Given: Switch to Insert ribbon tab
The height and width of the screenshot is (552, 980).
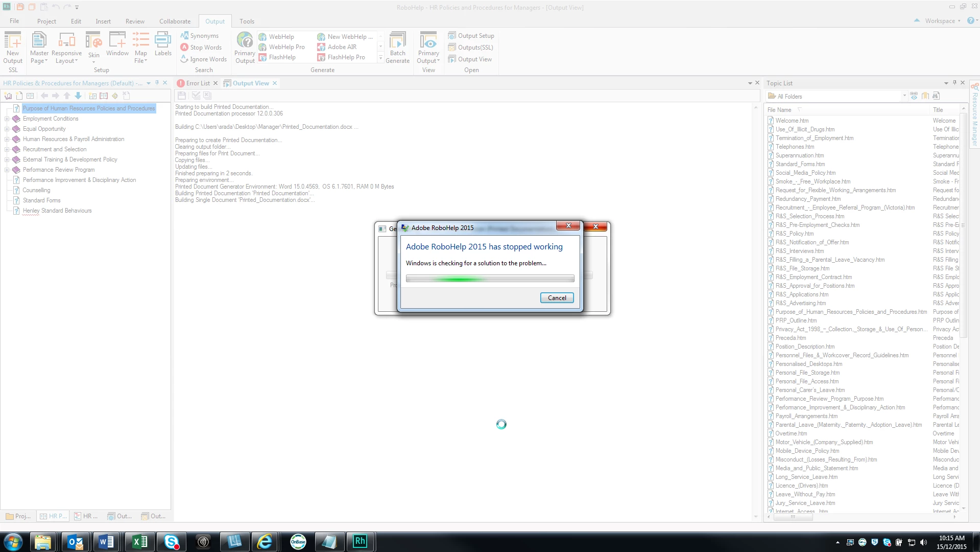Looking at the screenshot, I should [x=103, y=21].
